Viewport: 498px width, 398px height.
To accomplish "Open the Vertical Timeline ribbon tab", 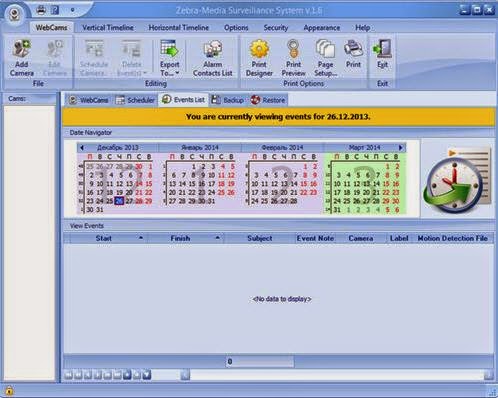I will pos(108,28).
